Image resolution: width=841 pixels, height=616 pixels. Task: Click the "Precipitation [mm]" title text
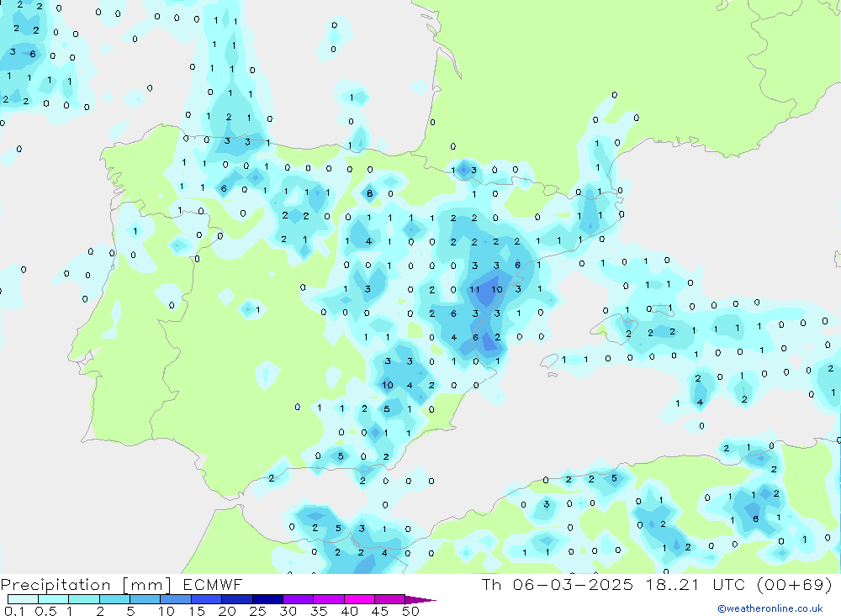point(87,585)
